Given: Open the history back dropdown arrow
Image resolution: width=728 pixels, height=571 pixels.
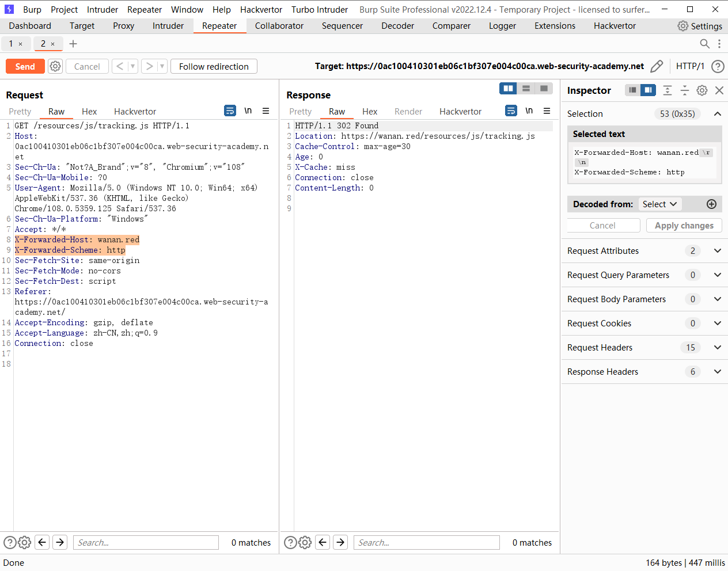Looking at the screenshot, I should (132, 66).
